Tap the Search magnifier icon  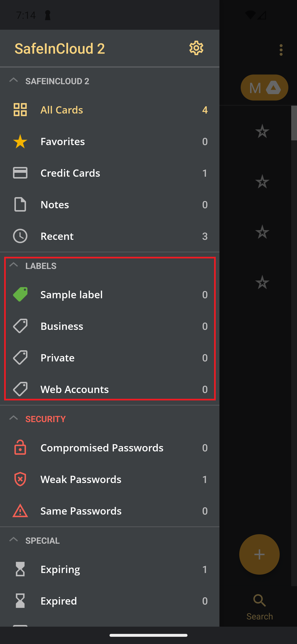(x=259, y=600)
